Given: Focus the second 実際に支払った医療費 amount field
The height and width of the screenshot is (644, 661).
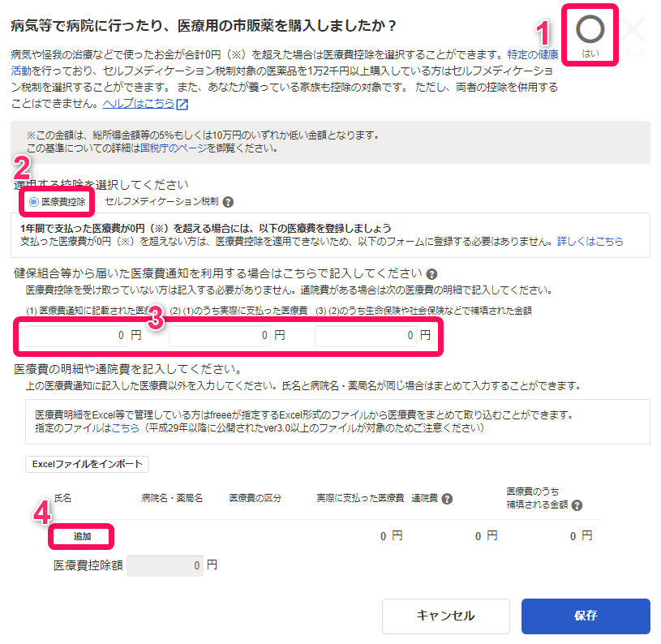Looking at the screenshot, I should point(220,336).
